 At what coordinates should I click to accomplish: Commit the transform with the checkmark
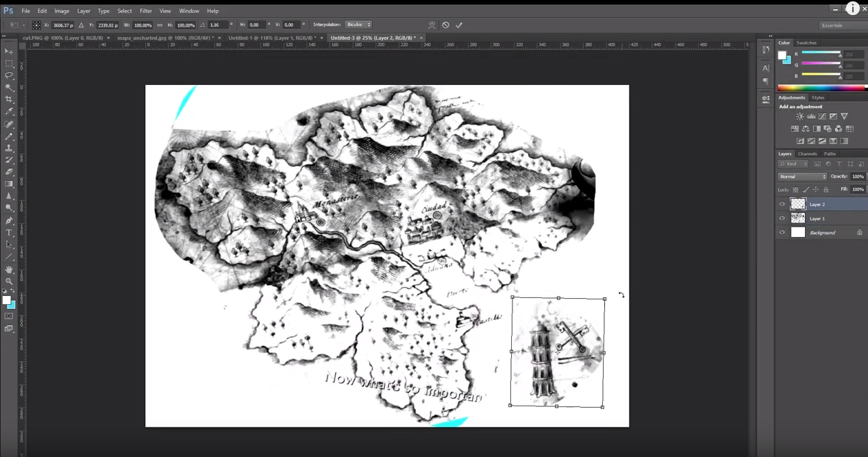(459, 25)
